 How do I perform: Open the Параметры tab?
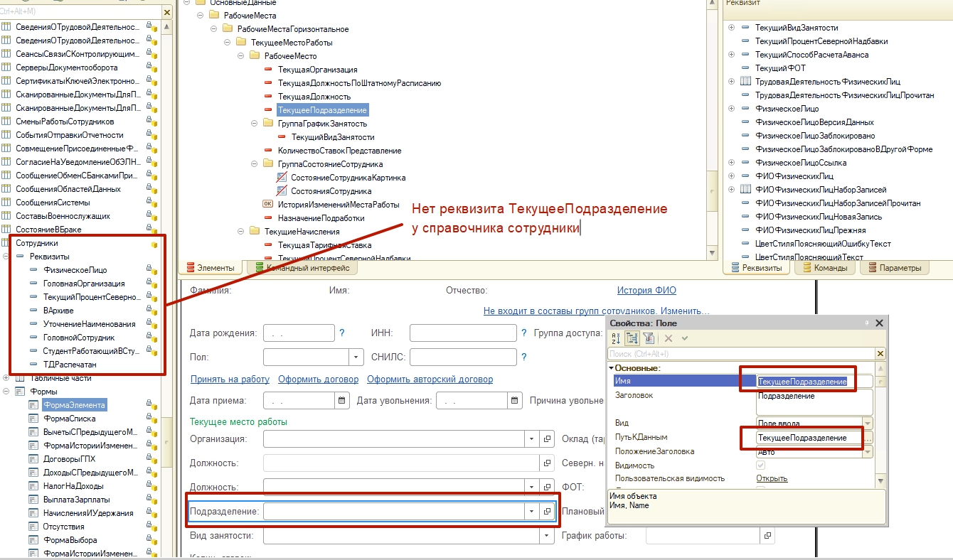[895, 268]
